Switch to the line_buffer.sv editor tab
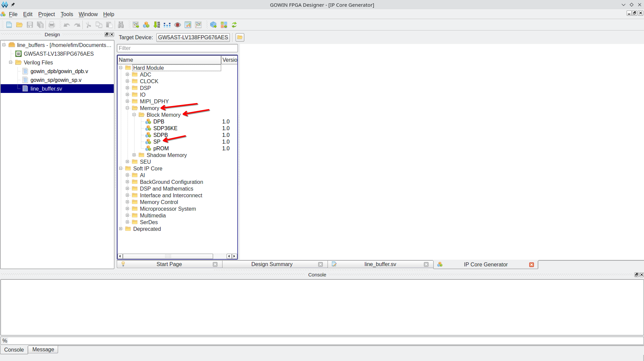 (380, 264)
